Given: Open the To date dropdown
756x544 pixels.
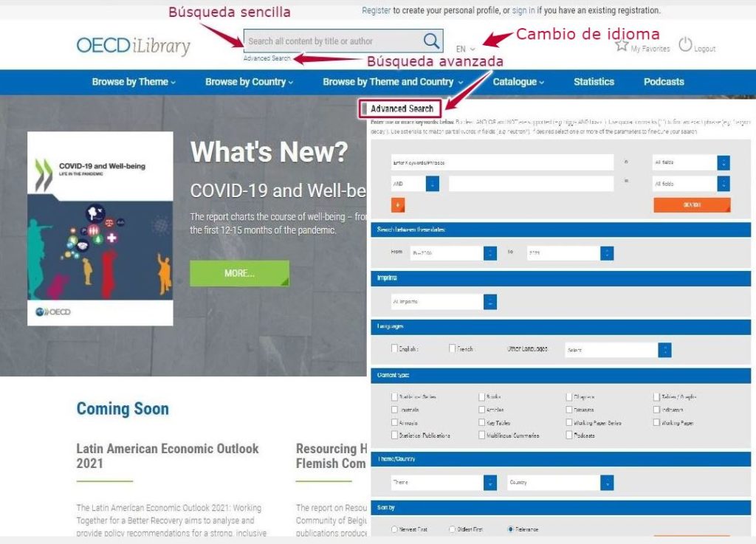Looking at the screenshot, I should [x=570, y=253].
